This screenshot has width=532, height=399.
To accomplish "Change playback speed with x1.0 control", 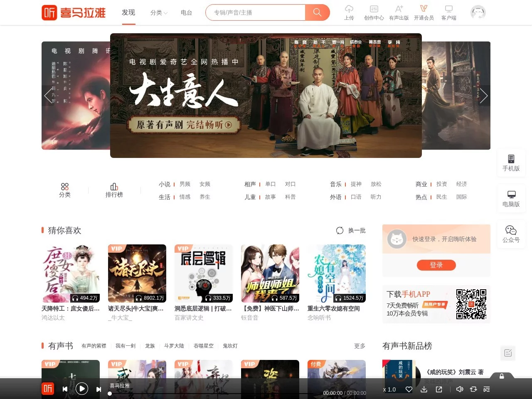I will [x=389, y=389].
